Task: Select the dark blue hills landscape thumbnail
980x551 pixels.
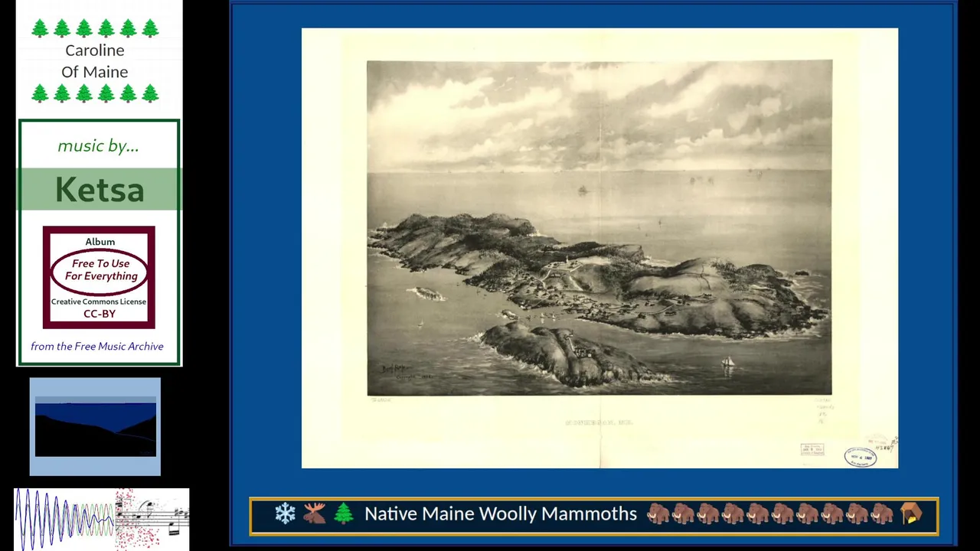Action: click(x=95, y=426)
